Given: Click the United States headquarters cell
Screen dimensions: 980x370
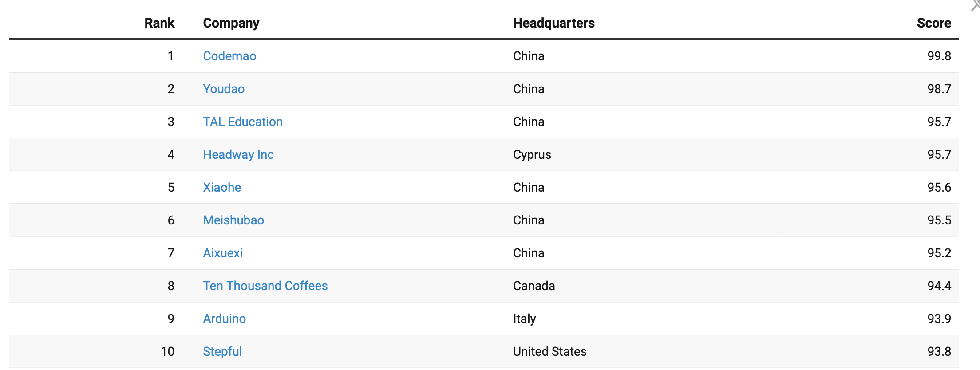Looking at the screenshot, I should pyautogui.click(x=550, y=351).
